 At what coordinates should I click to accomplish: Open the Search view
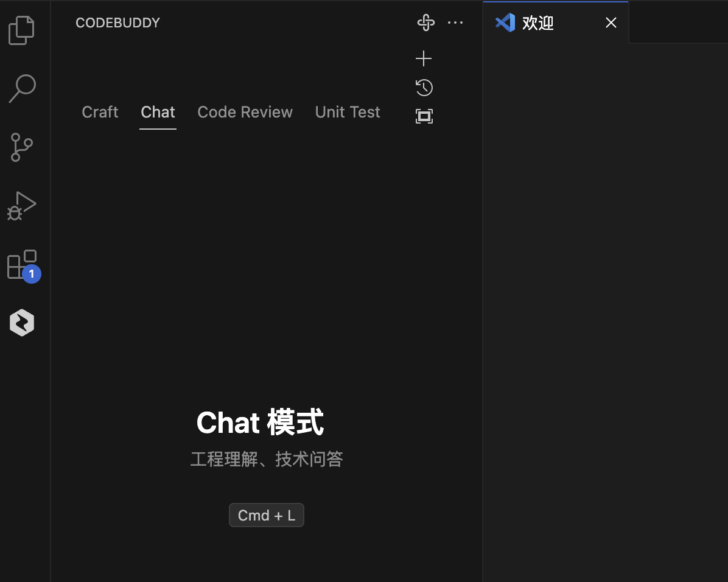click(22, 88)
